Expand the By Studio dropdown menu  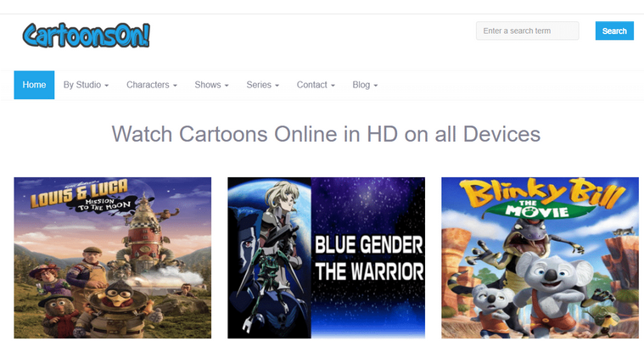point(86,85)
